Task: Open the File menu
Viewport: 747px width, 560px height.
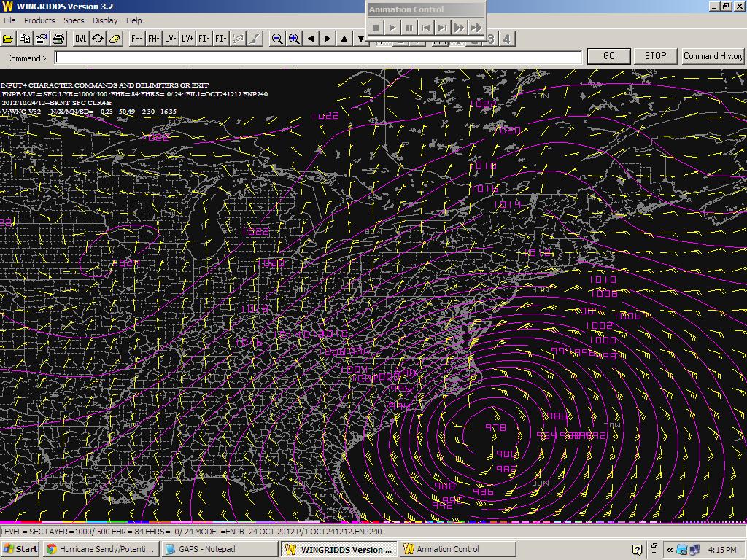Action: point(9,20)
